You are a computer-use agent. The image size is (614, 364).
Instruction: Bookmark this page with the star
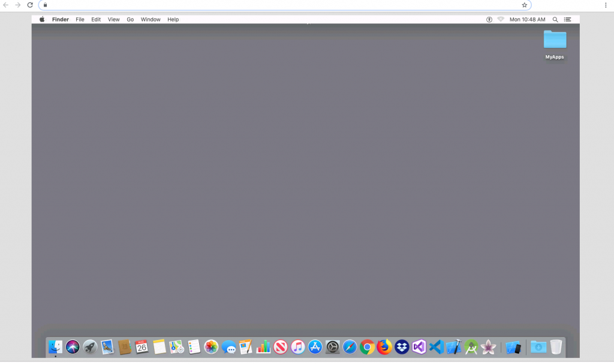(x=524, y=5)
